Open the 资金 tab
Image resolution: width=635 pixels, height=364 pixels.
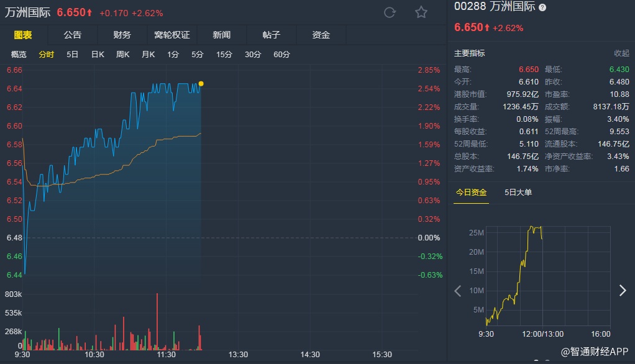point(321,35)
